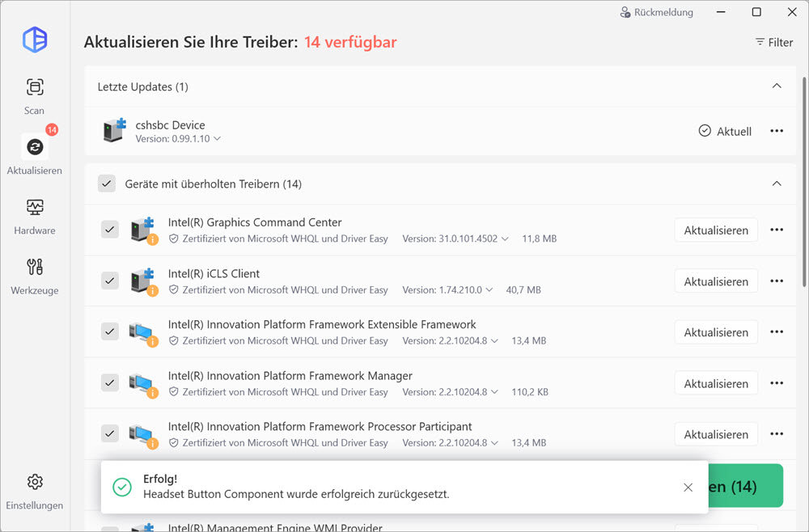The image size is (809, 532).
Task: Open the Aktualisieren sidebar tab
Action: click(35, 154)
